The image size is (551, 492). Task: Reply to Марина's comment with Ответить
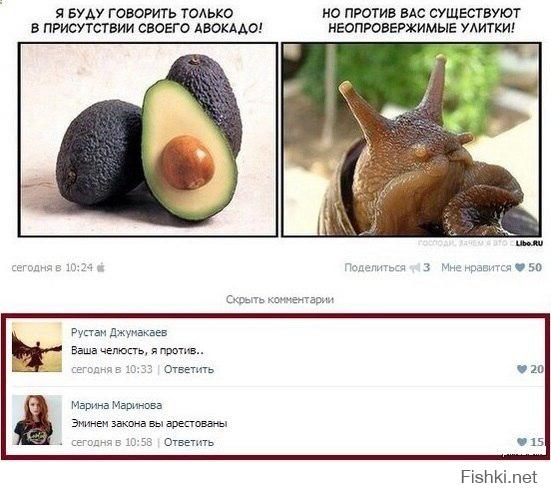(189, 442)
